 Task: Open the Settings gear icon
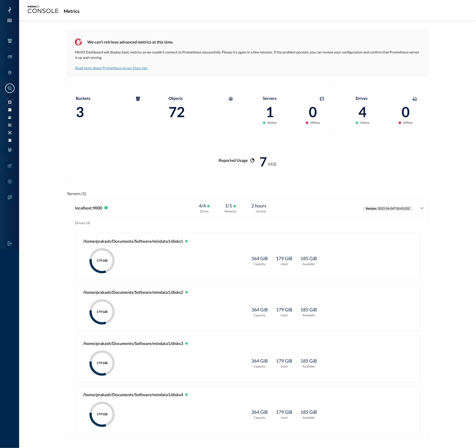tap(10, 181)
